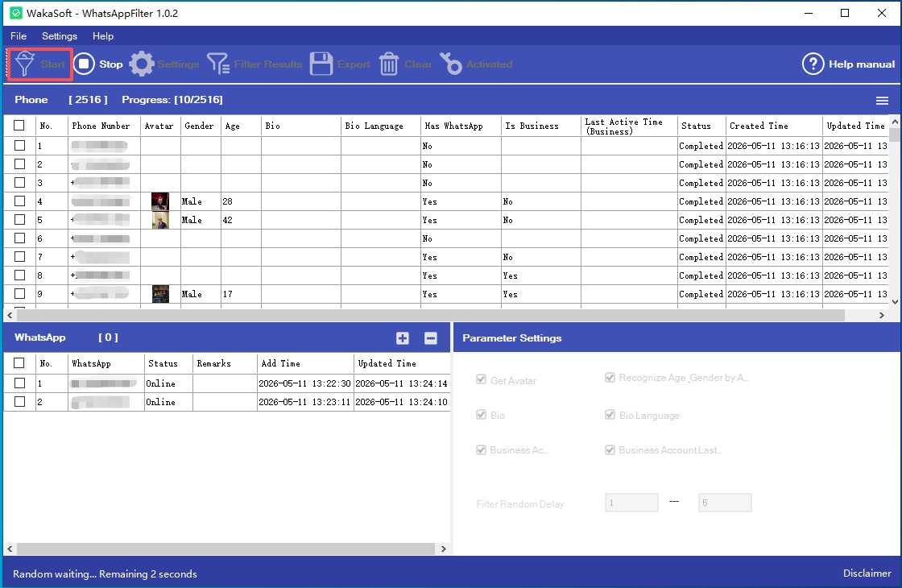Click Created Time column header
This screenshot has width=902, height=588.
(x=759, y=126)
